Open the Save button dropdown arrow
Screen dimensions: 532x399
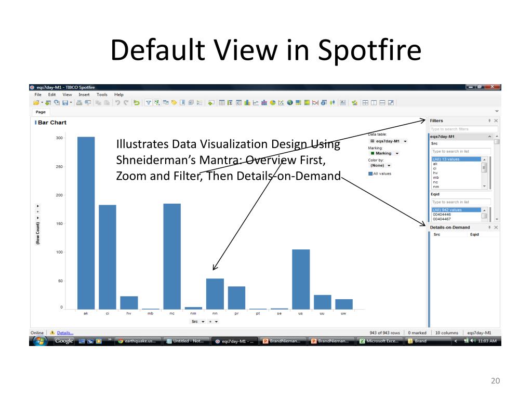pos(71,102)
